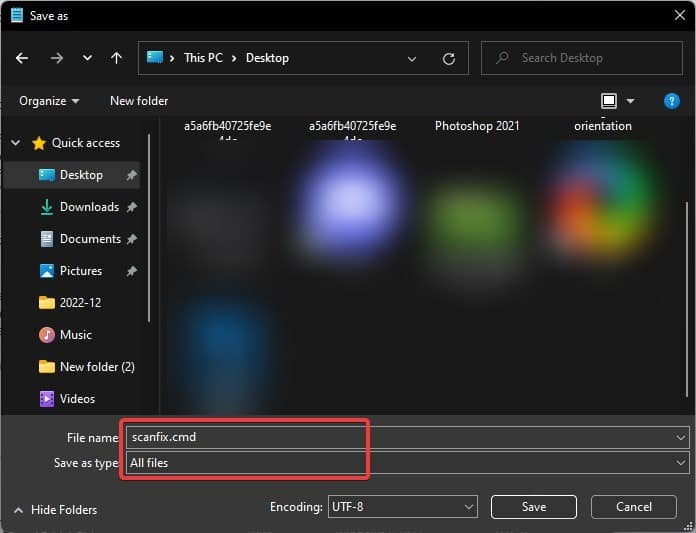696x533 pixels.
Task: Collapse the Quick access tree node
Action: coord(16,143)
